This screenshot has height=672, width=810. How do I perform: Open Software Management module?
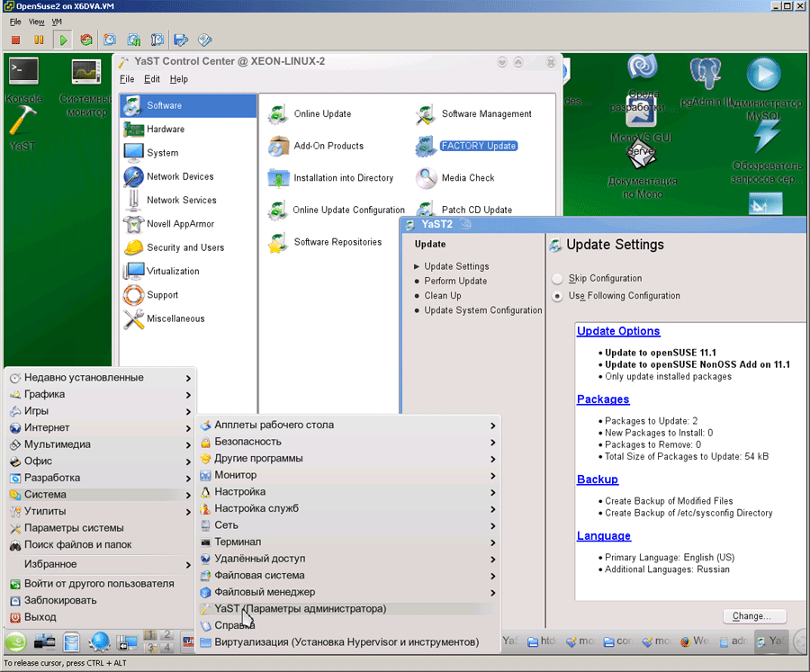pos(473,114)
